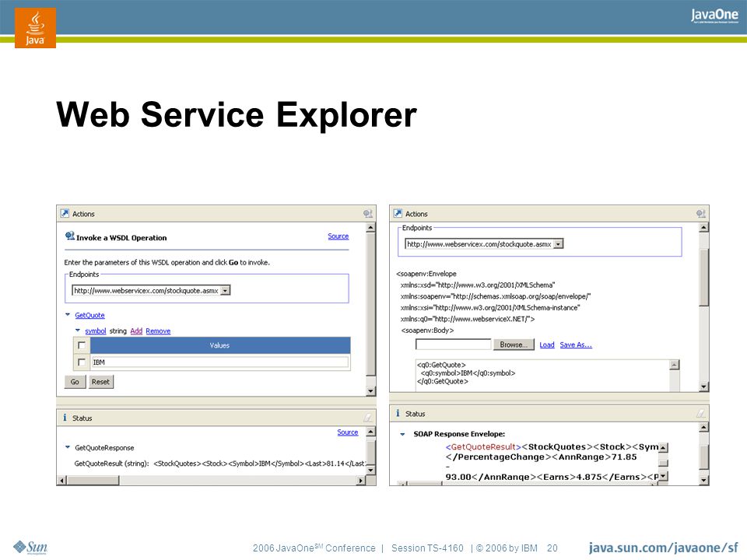
Task: Open the left panel Endpoints dropdown
Action: [x=226, y=290]
